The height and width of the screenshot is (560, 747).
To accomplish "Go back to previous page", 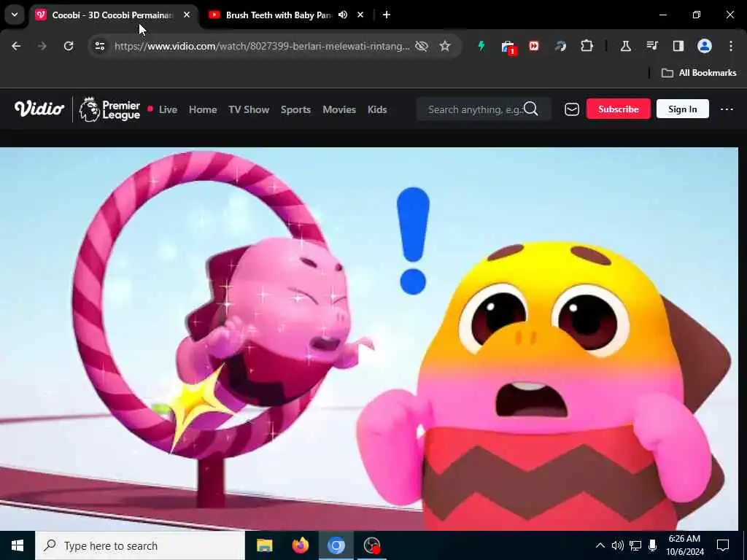I will [x=16, y=46].
